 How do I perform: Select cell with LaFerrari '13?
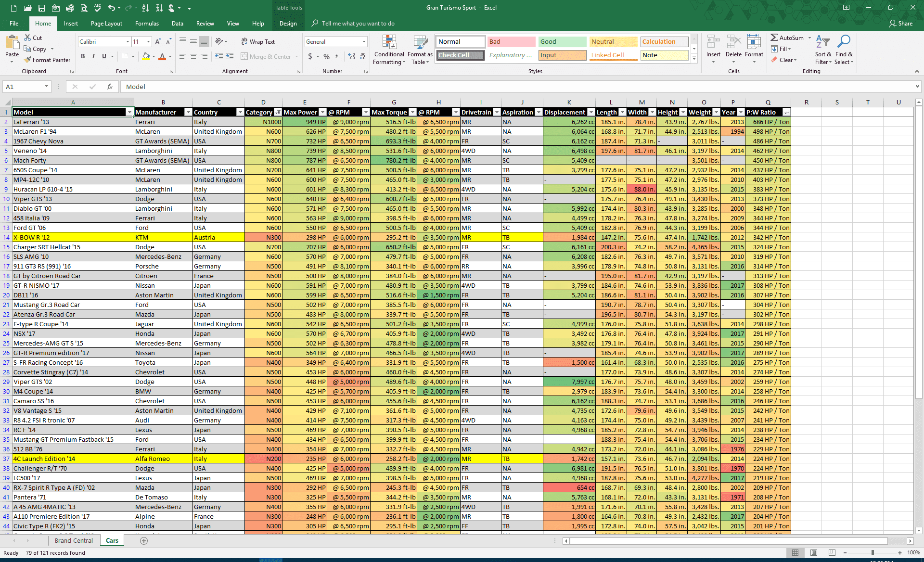pos(73,122)
